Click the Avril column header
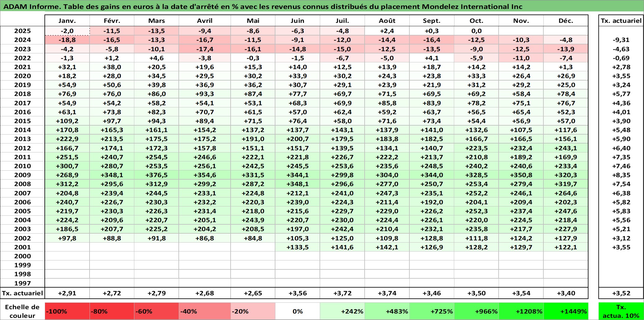Image resolution: width=644 pixels, height=320 pixels. (x=205, y=21)
